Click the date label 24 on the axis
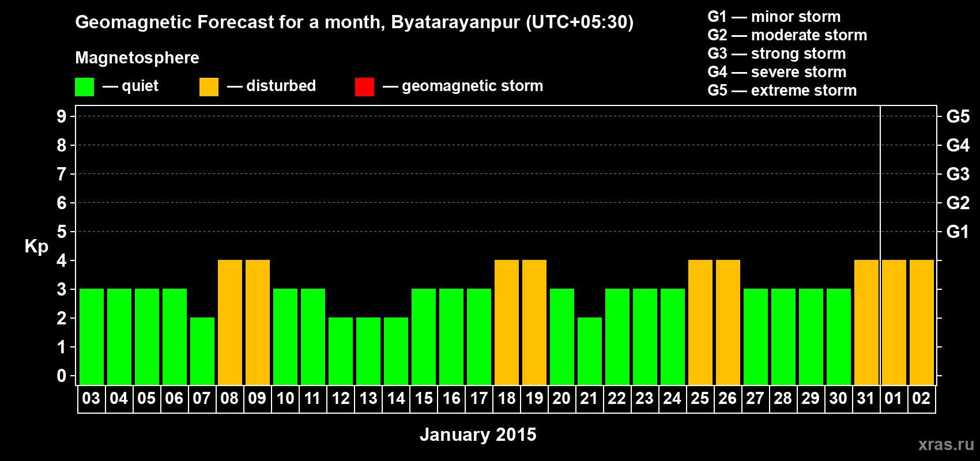 click(672, 398)
